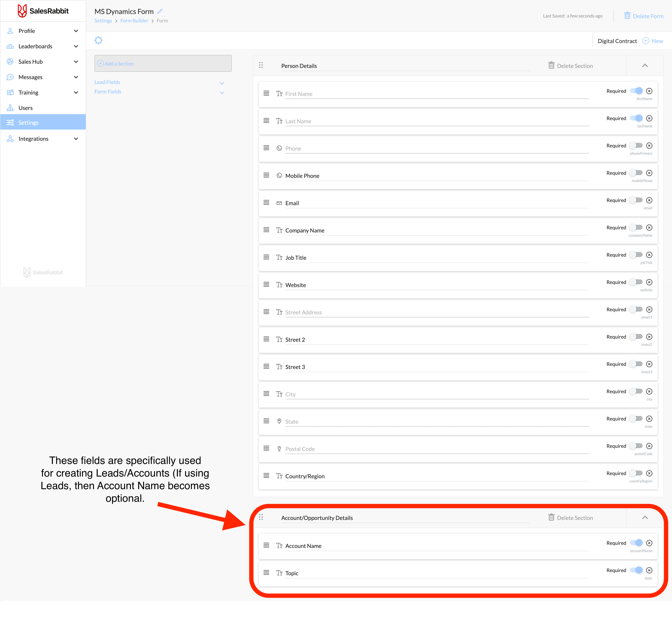Grab the Account/Opportunity Details section drag handle

[x=261, y=517]
